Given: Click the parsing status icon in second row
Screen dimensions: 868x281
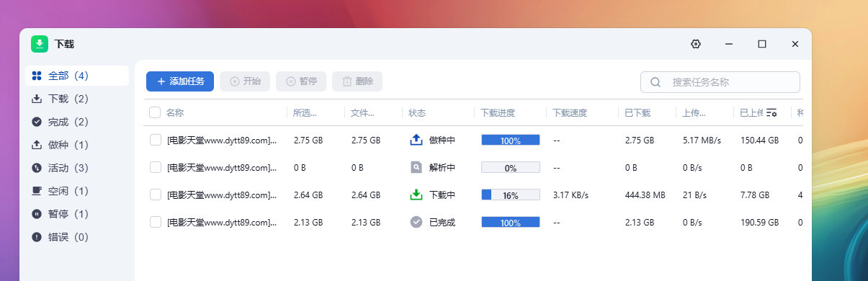Looking at the screenshot, I should (416, 167).
